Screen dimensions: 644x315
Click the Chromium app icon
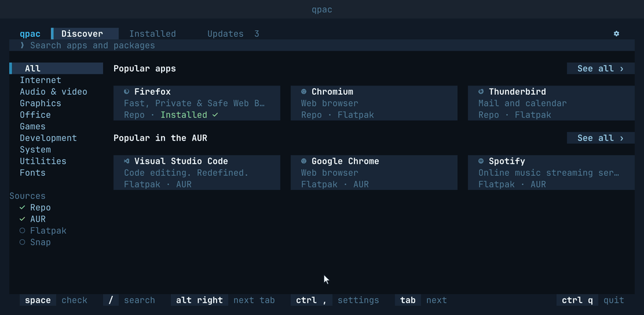[x=304, y=92]
